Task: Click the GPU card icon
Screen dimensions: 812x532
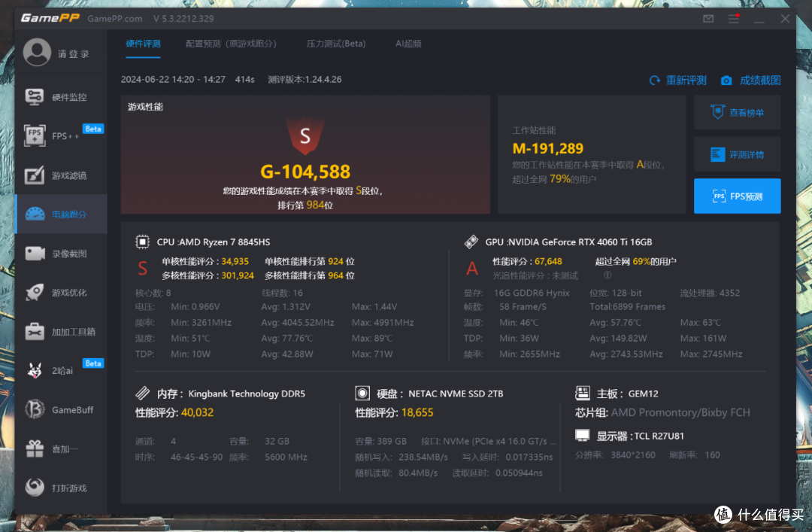Action: pos(471,242)
